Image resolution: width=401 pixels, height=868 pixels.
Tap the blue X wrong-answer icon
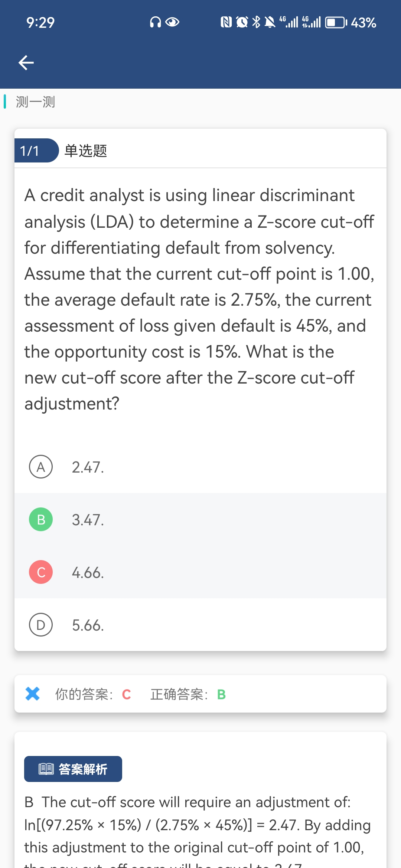pyautogui.click(x=33, y=694)
